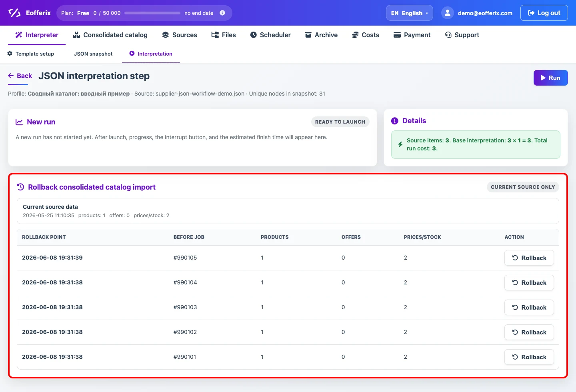The height and width of the screenshot is (392, 576).
Task: Click the Log out button
Action: (x=544, y=13)
